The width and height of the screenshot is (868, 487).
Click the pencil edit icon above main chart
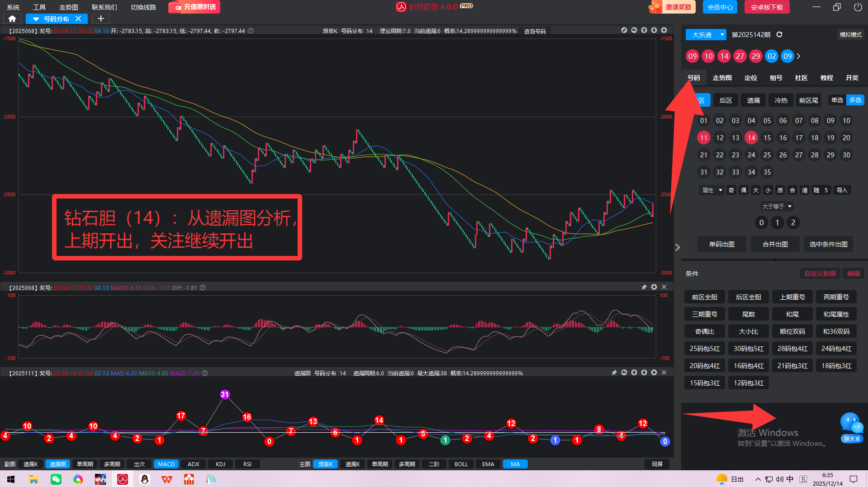tap(624, 30)
